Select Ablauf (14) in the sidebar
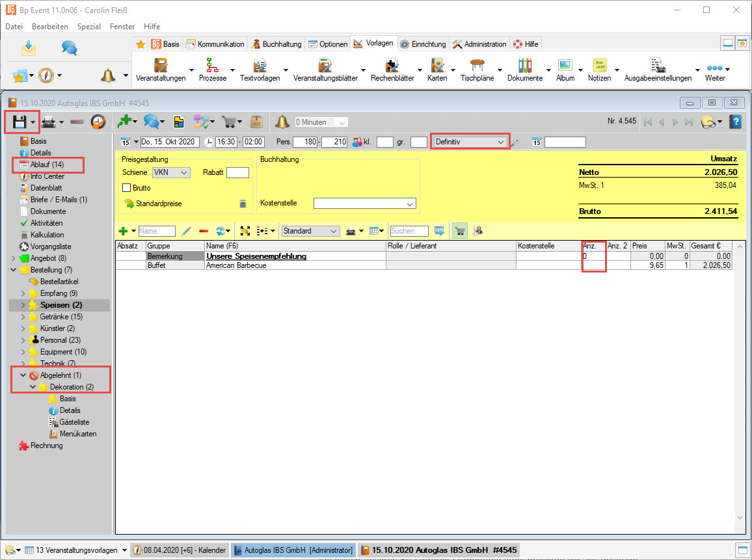The height and width of the screenshot is (560, 752). click(47, 165)
